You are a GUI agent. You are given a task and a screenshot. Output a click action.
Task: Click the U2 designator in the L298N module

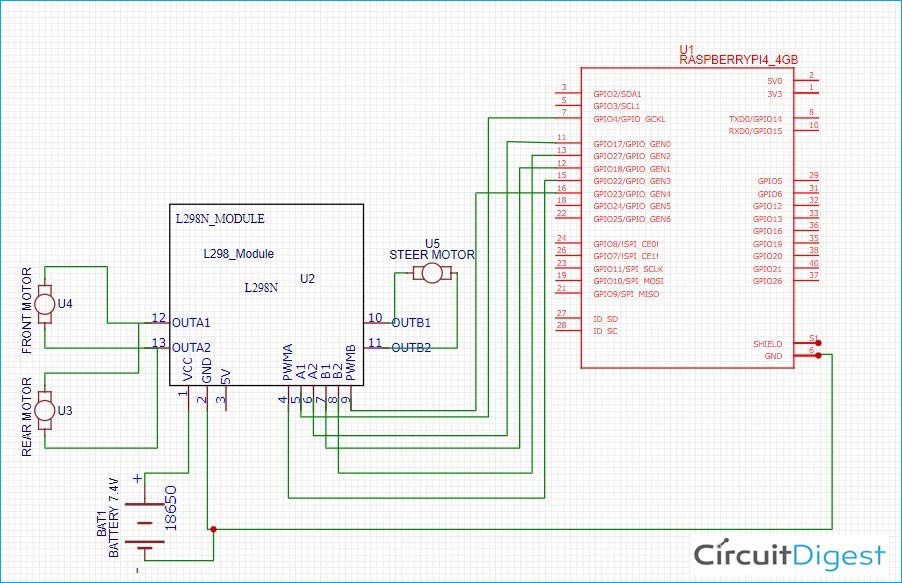click(307, 279)
